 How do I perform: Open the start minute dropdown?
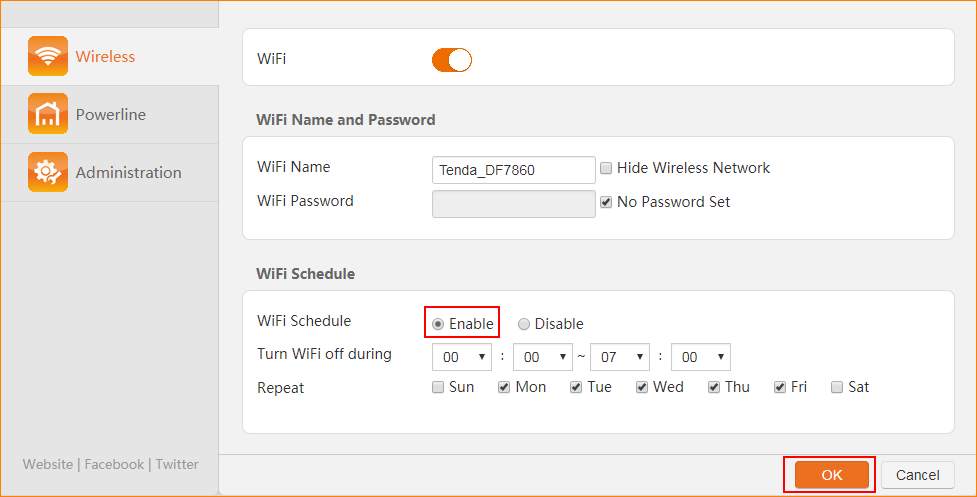[x=542, y=357]
